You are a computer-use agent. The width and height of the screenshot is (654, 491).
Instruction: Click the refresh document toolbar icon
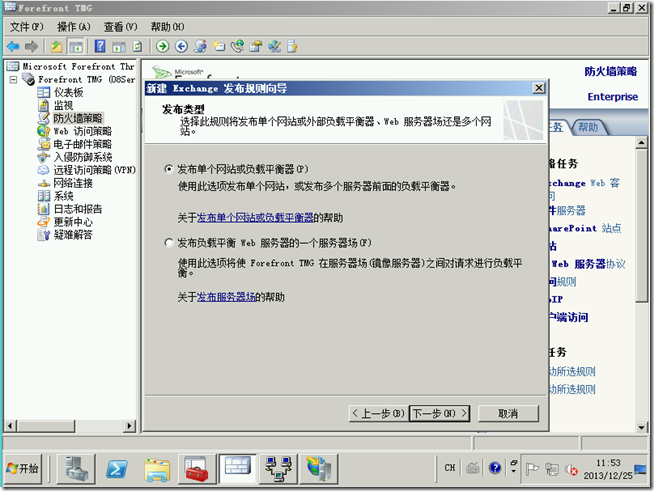pyautogui.click(x=138, y=46)
